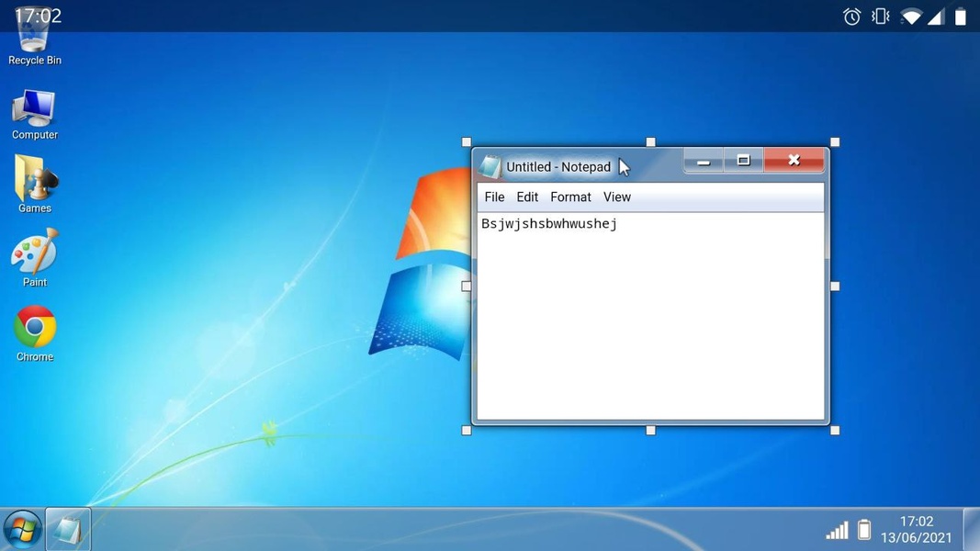The image size is (980, 551).
Task: Tap the 17:02 time in phone status bar
Action: [x=39, y=16]
